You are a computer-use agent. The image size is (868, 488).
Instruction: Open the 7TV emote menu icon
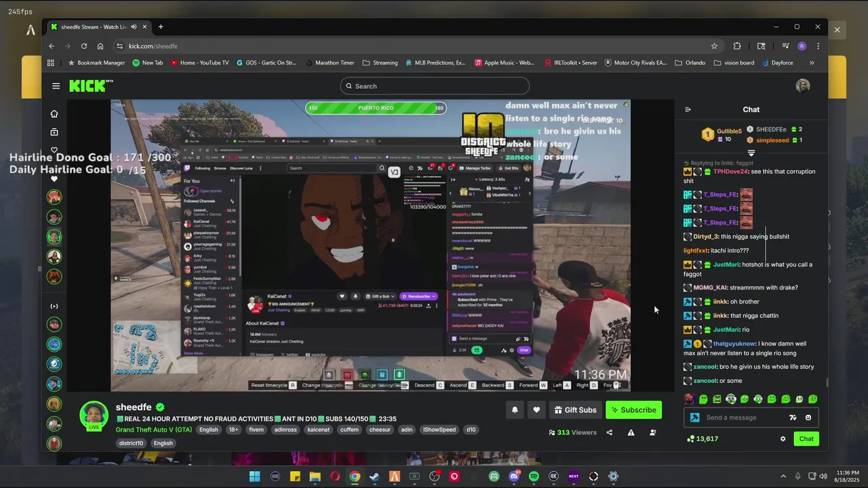(x=793, y=418)
